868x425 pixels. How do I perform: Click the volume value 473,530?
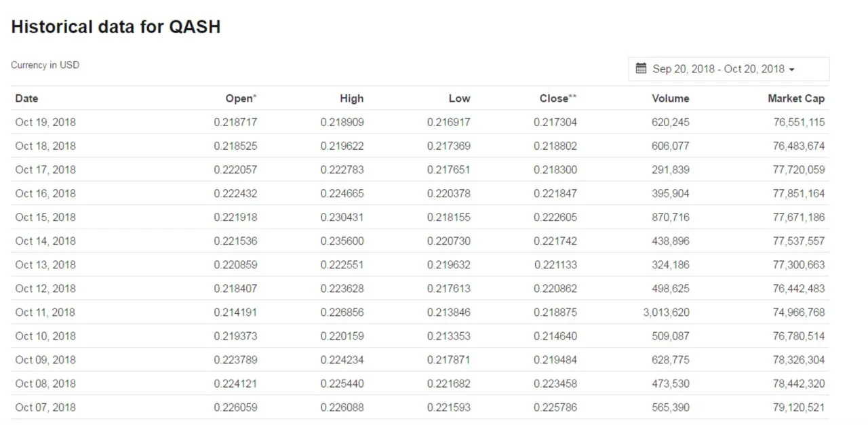pyautogui.click(x=671, y=384)
